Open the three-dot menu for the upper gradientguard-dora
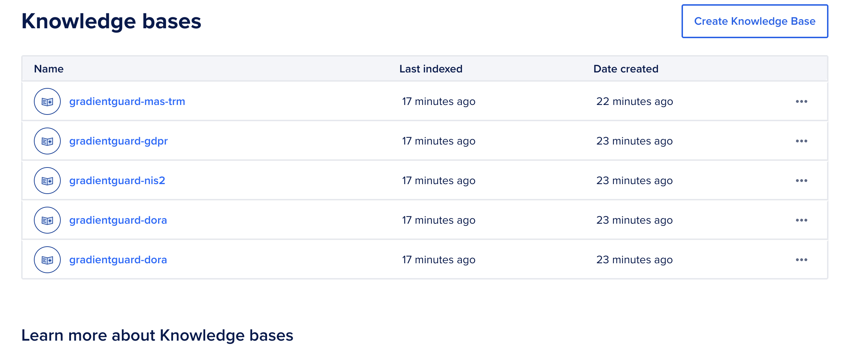Screen dimensions: 868x347 click(801, 220)
